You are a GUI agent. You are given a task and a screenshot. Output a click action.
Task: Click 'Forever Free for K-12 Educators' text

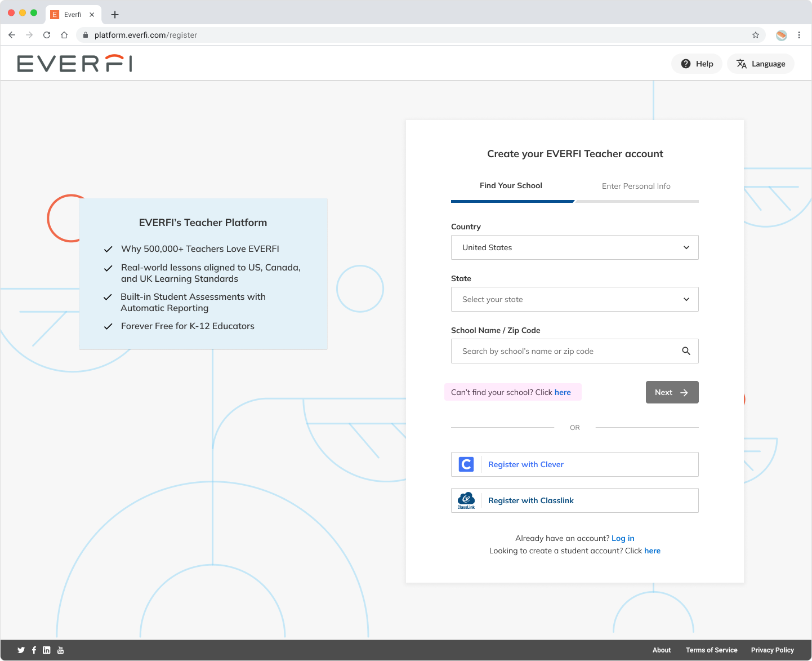(x=188, y=326)
